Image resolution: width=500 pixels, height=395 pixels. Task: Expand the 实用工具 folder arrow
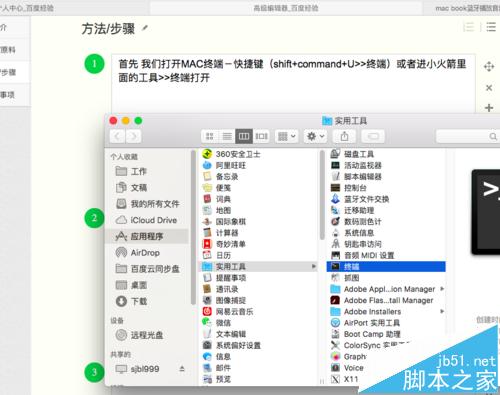[314, 266]
